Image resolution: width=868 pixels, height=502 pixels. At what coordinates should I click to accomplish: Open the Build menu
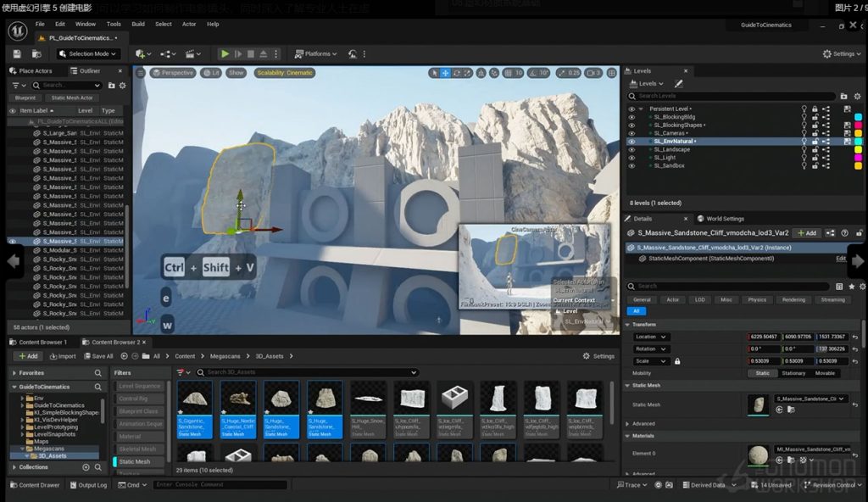[x=138, y=25]
